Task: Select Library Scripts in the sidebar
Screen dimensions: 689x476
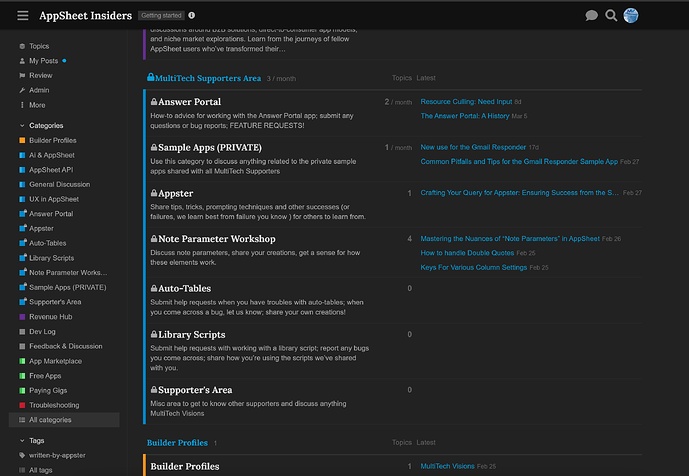Action: point(51,258)
